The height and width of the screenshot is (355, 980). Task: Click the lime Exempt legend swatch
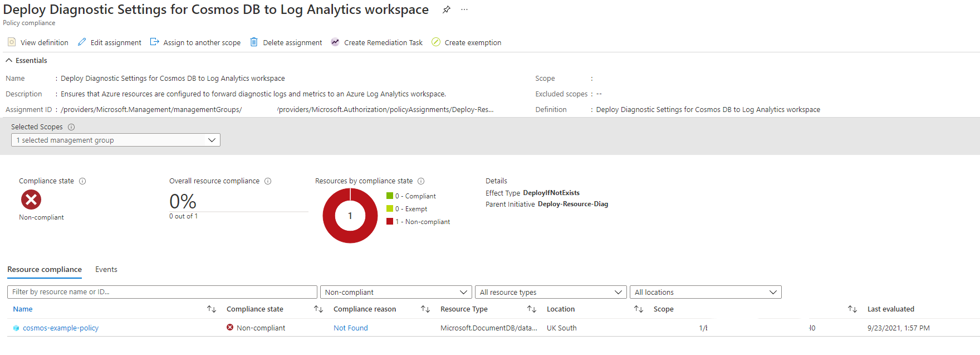point(390,208)
